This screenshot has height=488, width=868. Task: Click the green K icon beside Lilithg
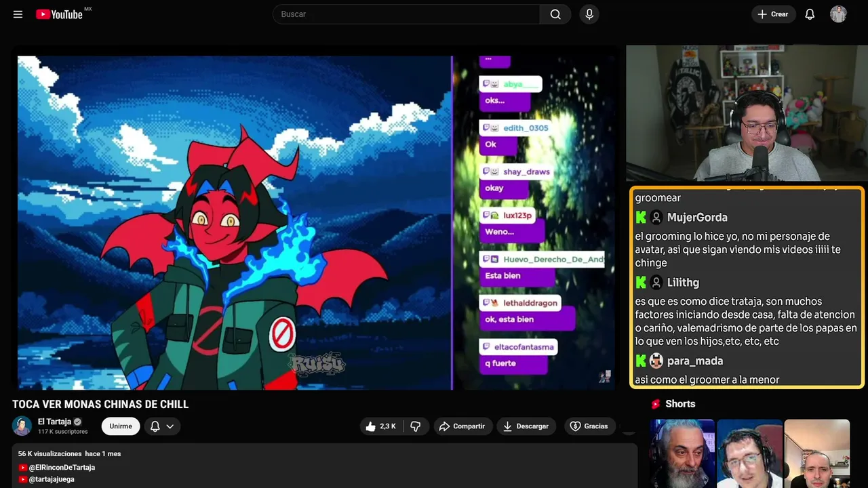(641, 283)
